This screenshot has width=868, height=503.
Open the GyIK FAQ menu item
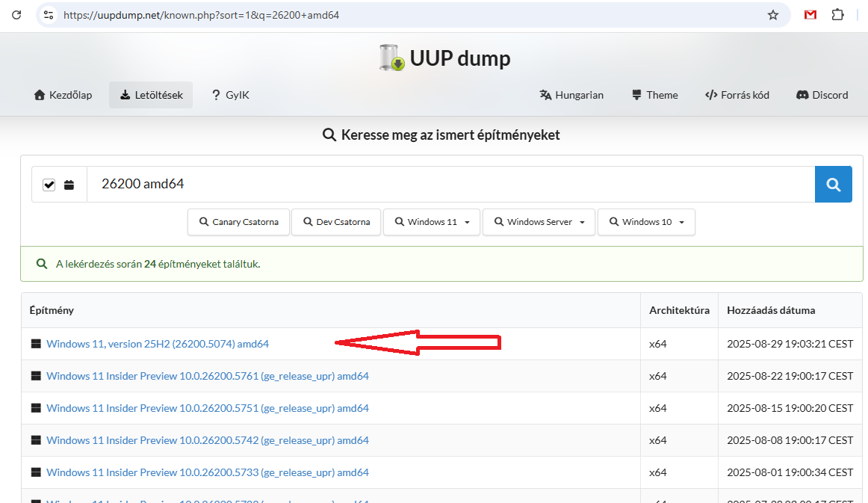pos(230,95)
